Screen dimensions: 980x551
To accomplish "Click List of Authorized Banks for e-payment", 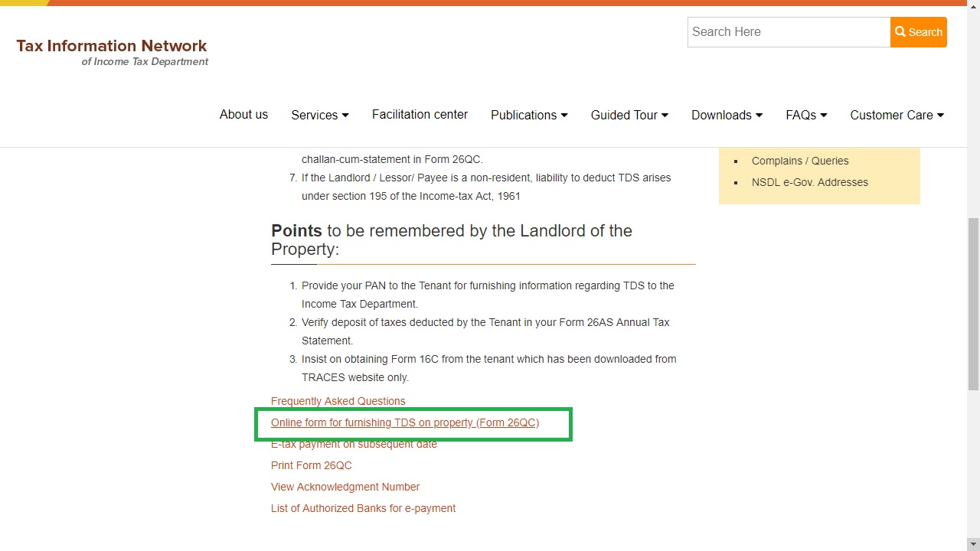I will (x=363, y=508).
